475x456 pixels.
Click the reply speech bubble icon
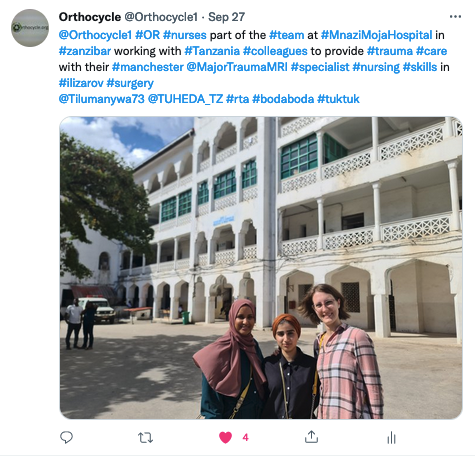click(66, 437)
